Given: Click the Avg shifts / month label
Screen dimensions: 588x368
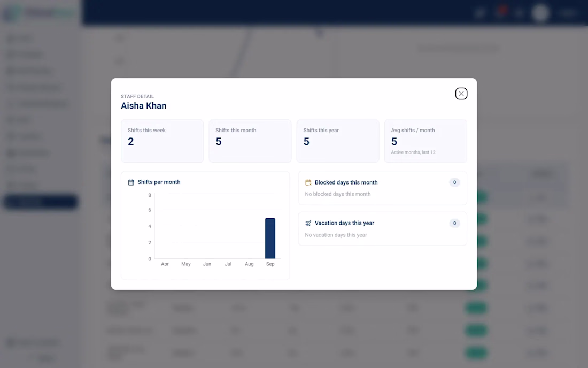Looking at the screenshot, I should click(x=413, y=130).
